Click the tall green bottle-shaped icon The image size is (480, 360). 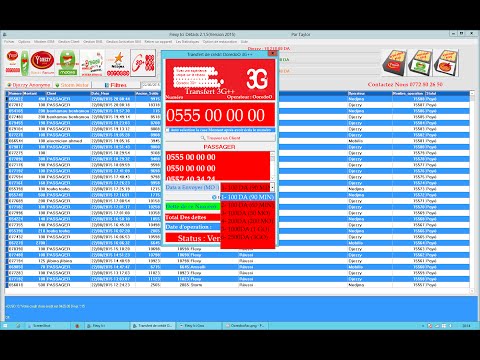(25, 63)
